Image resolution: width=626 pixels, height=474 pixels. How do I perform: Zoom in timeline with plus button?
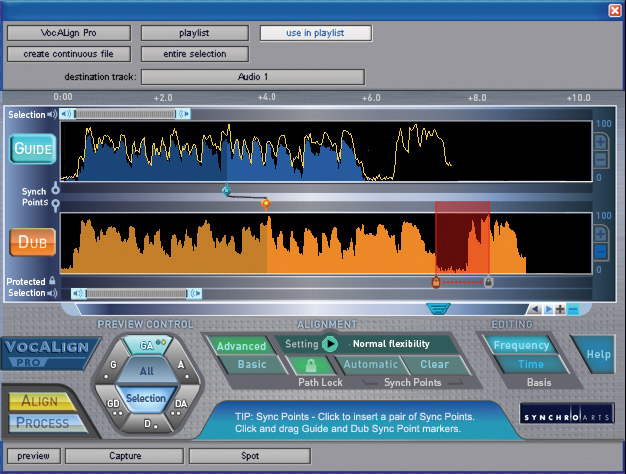click(x=560, y=309)
